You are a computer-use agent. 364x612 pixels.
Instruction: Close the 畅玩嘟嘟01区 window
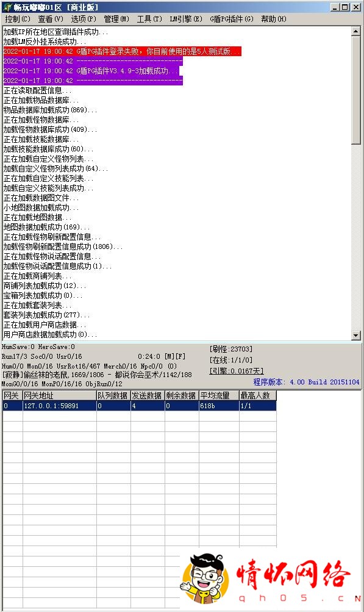click(356, 7)
